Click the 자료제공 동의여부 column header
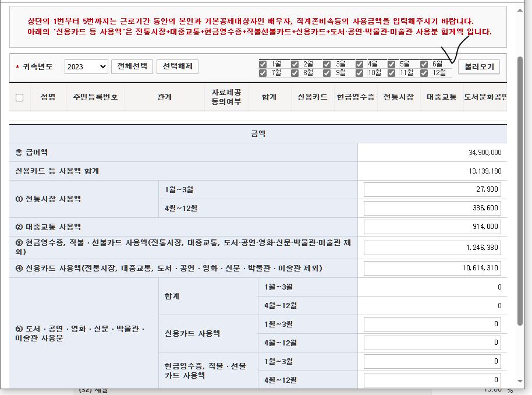The height and width of the screenshot is (395, 532). pyautogui.click(x=226, y=97)
